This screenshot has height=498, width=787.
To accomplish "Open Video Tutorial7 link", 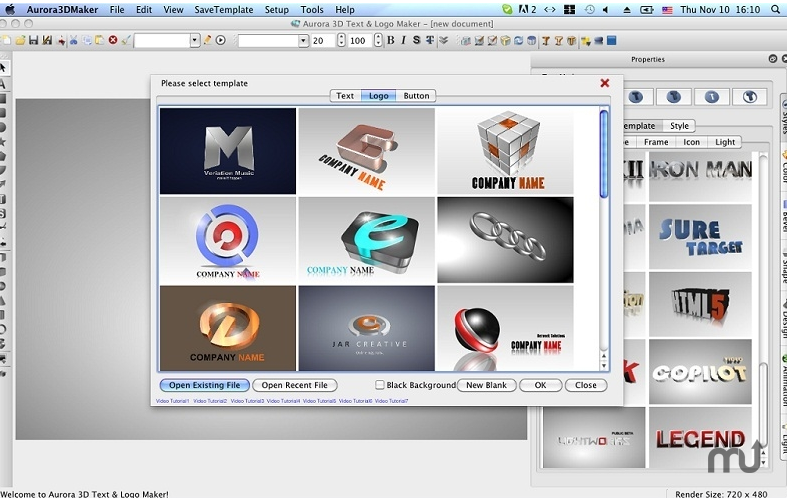I will click(x=391, y=401).
